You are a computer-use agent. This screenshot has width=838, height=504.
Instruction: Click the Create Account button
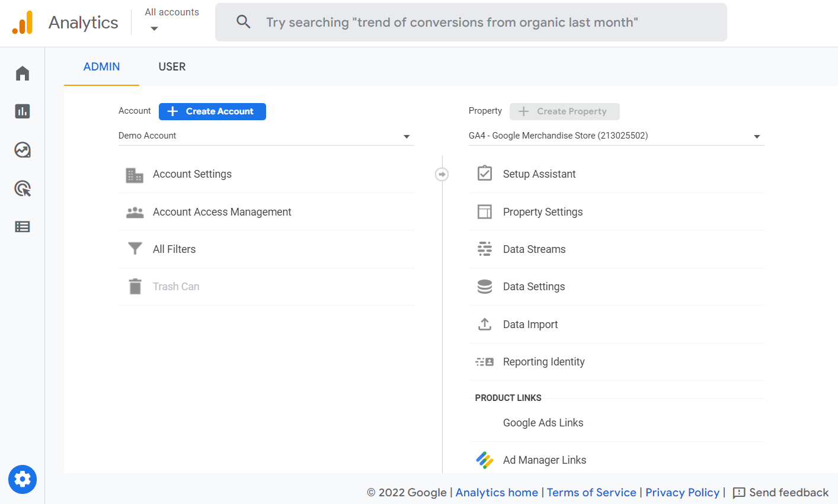[x=212, y=111]
